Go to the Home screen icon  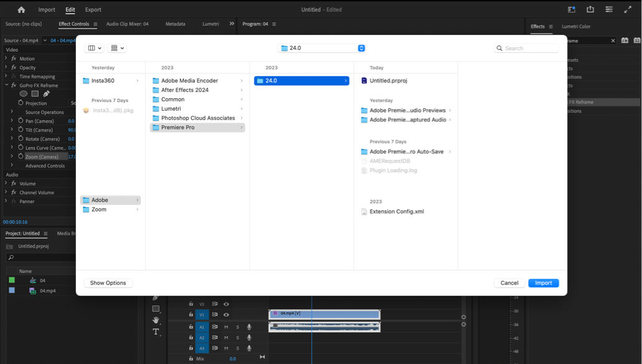pos(21,10)
